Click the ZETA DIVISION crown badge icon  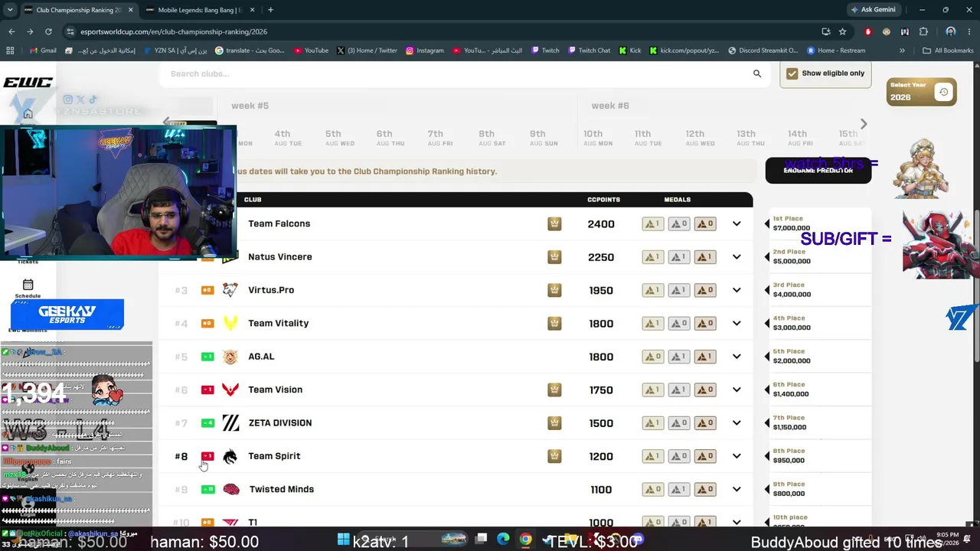554,422
